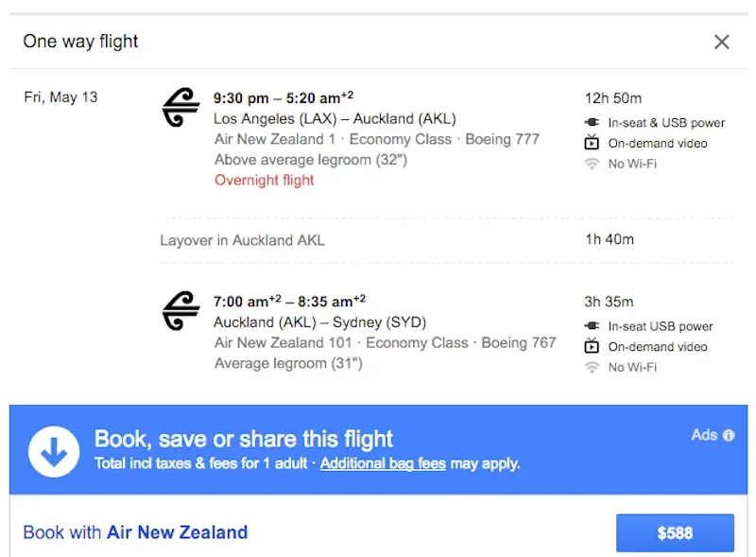Viewport: 756px width, 557px height.
Task: Click the blue download arrow circle icon
Action: coord(54,451)
